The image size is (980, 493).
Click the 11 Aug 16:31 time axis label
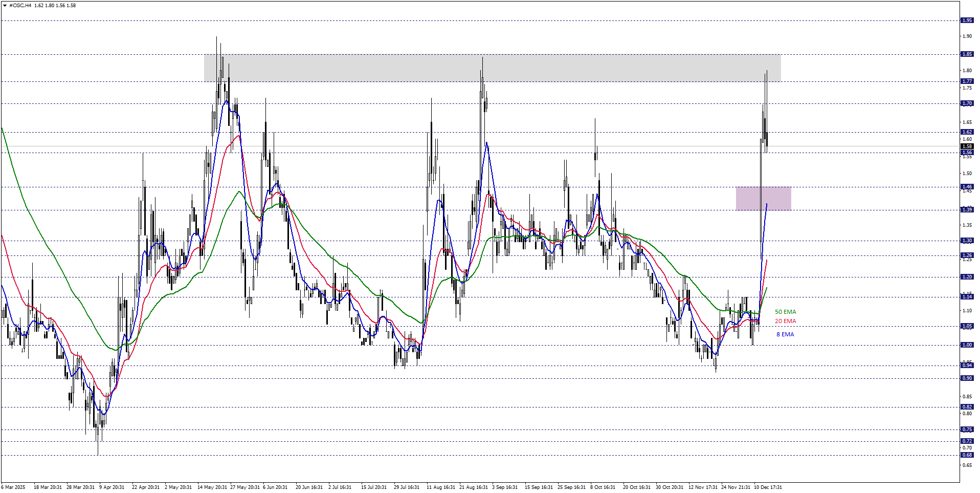pyautogui.click(x=440, y=487)
